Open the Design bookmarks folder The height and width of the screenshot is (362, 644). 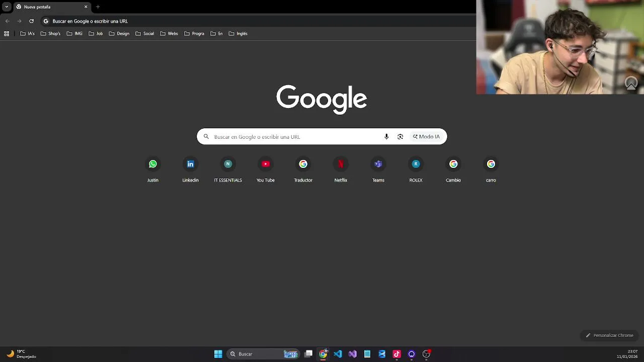119,34
